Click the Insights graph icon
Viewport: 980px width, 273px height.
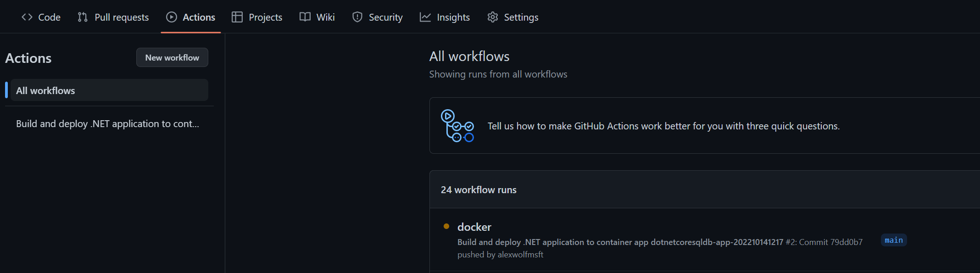(425, 17)
